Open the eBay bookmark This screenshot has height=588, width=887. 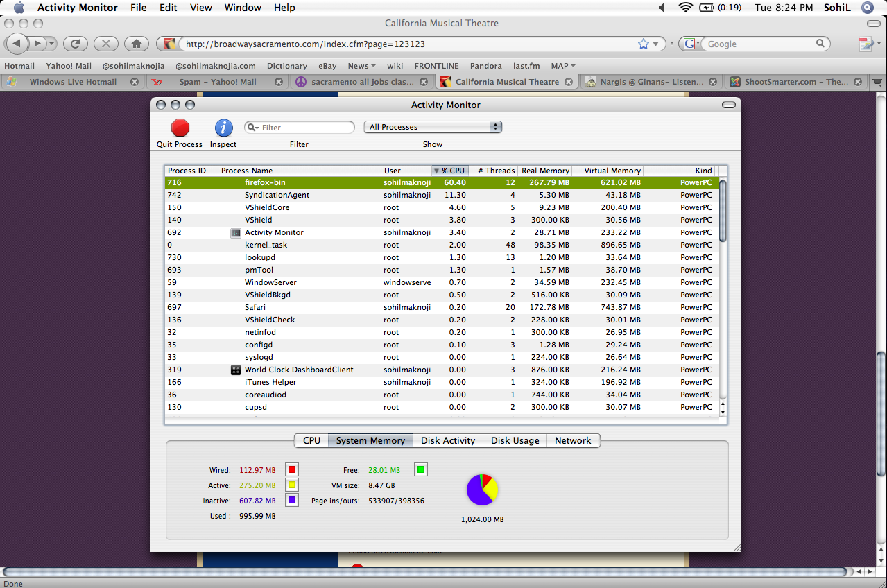pyautogui.click(x=327, y=66)
